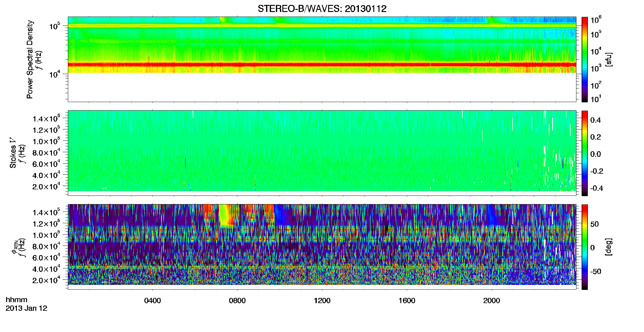
Task: Select the 0400 time axis label
Action: (152, 301)
